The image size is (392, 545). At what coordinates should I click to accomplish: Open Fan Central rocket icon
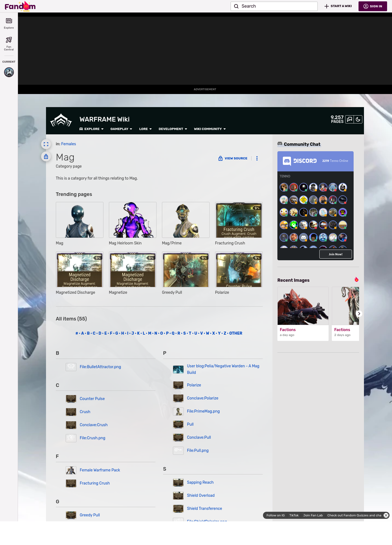9,43
